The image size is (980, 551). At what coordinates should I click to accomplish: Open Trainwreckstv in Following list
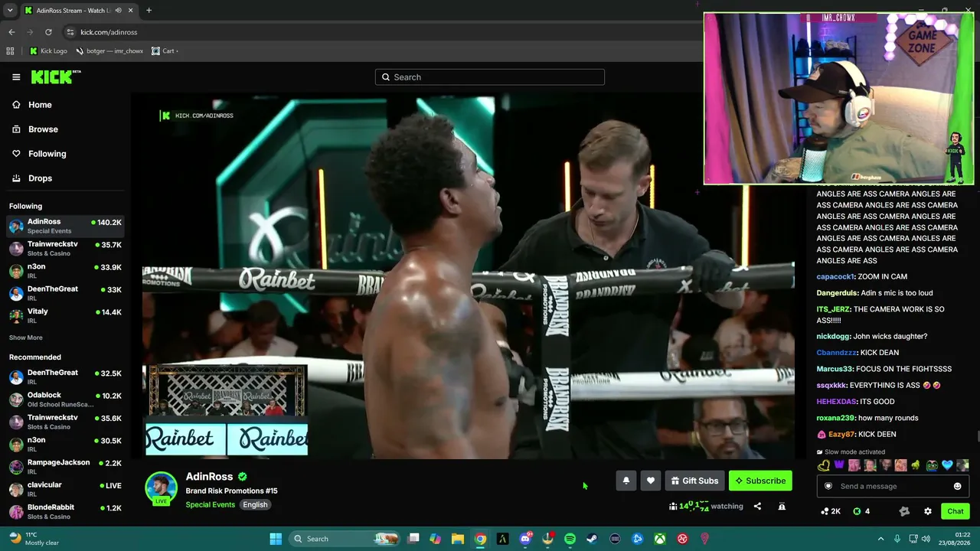65,249
